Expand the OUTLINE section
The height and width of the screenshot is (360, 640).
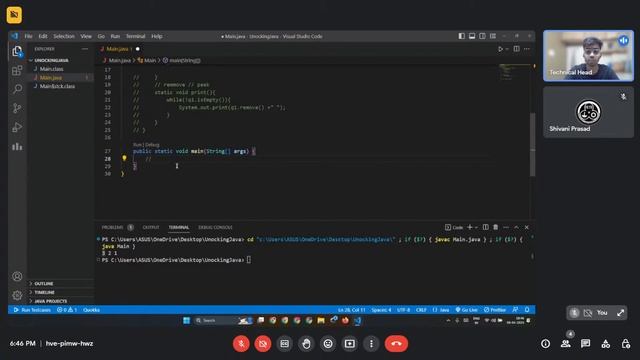(44, 283)
